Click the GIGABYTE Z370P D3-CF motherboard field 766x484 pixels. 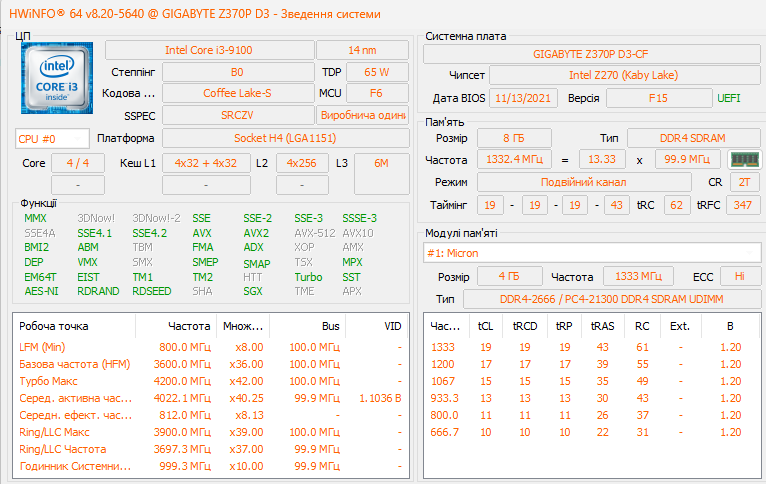tap(591, 54)
